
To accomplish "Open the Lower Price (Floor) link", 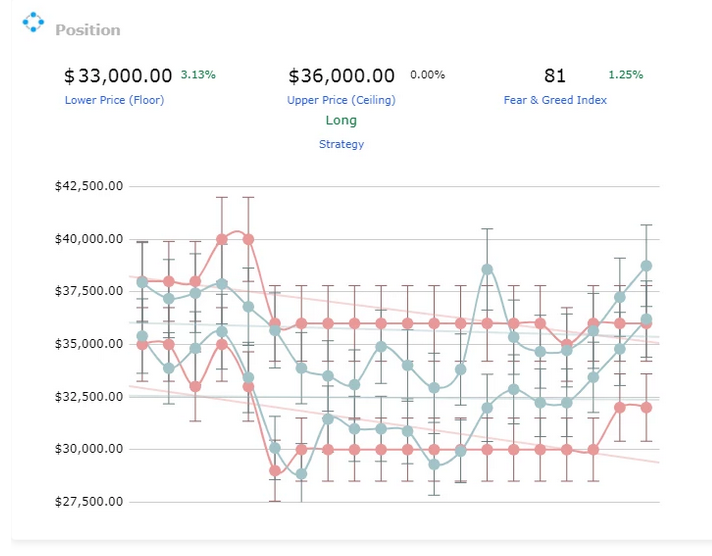I will 114,100.
